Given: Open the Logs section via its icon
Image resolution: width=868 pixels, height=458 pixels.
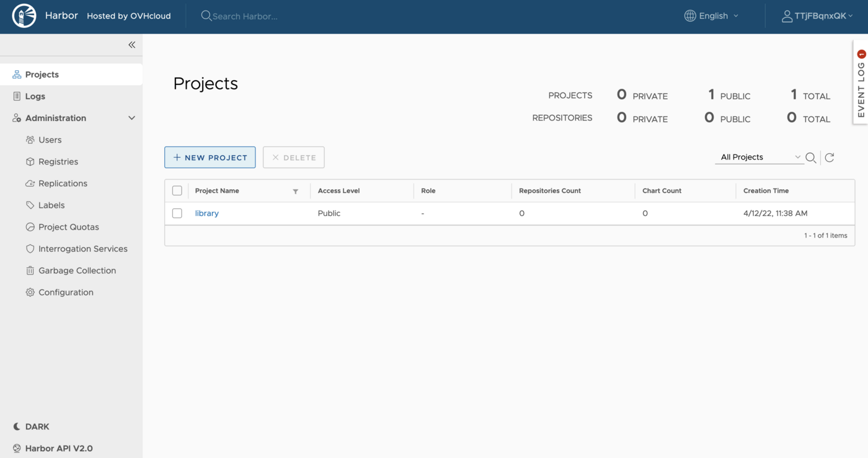Looking at the screenshot, I should point(17,96).
